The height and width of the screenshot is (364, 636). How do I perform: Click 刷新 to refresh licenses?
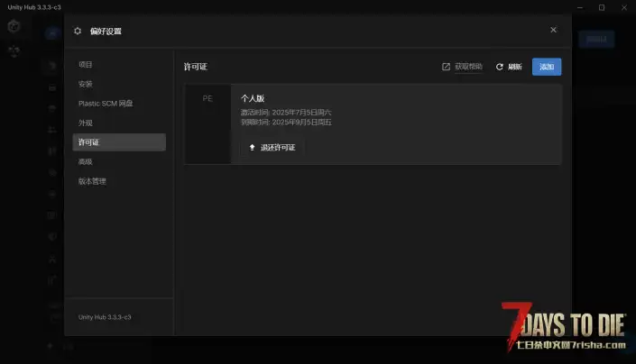coord(509,67)
